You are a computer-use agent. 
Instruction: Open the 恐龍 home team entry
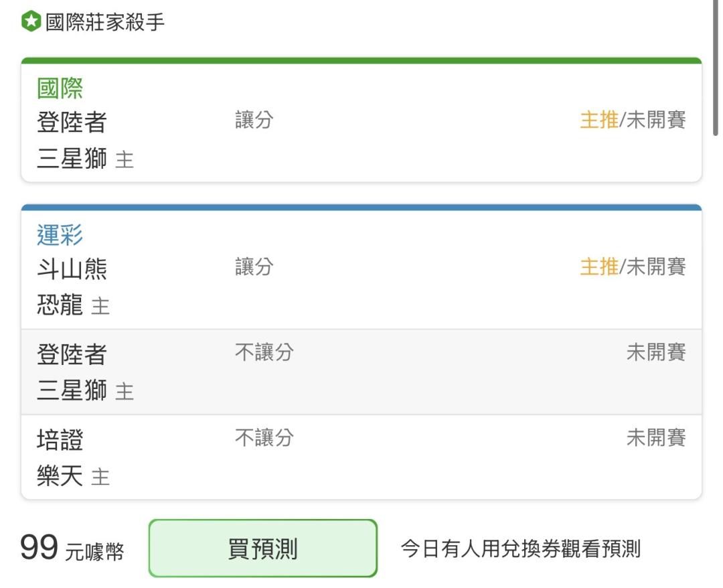point(60,305)
